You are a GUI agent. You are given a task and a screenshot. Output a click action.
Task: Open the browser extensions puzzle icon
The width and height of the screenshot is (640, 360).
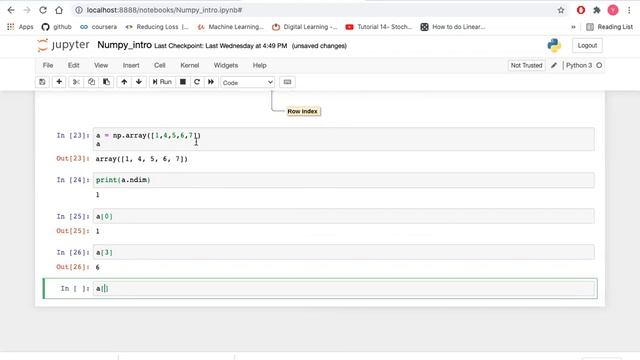coord(597,10)
